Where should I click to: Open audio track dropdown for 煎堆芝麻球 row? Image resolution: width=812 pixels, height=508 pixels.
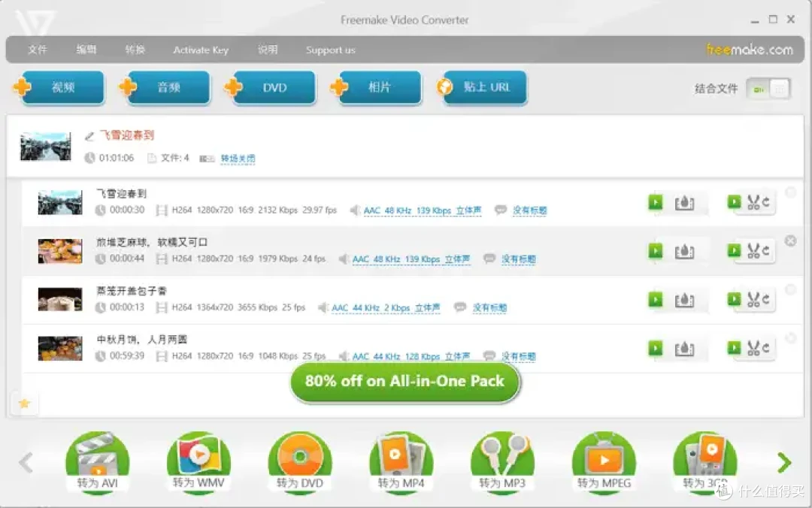(x=411, y=259)
